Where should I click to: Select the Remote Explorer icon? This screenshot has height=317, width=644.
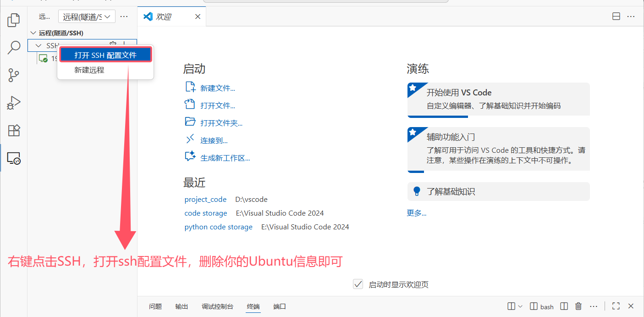point(13,158)
